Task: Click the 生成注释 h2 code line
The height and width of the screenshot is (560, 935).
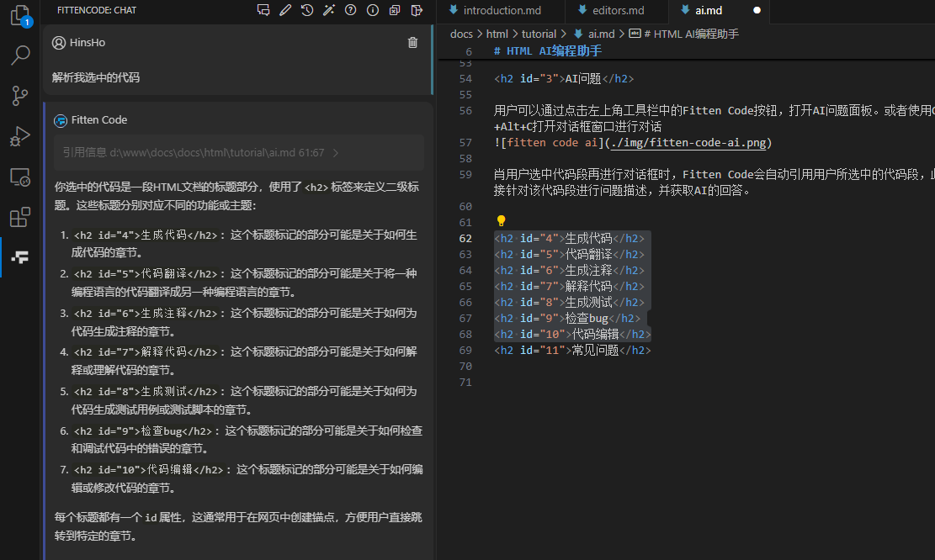Action: point(570,271)
